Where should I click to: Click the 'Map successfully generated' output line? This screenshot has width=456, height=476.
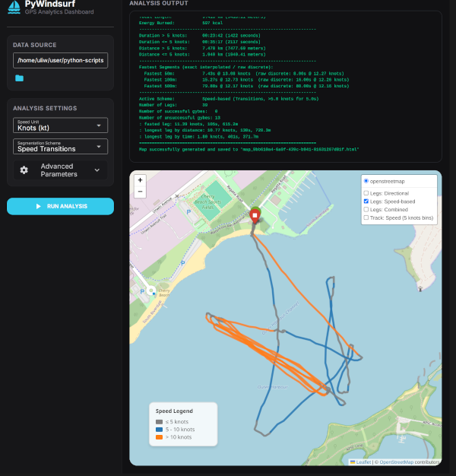249,149
